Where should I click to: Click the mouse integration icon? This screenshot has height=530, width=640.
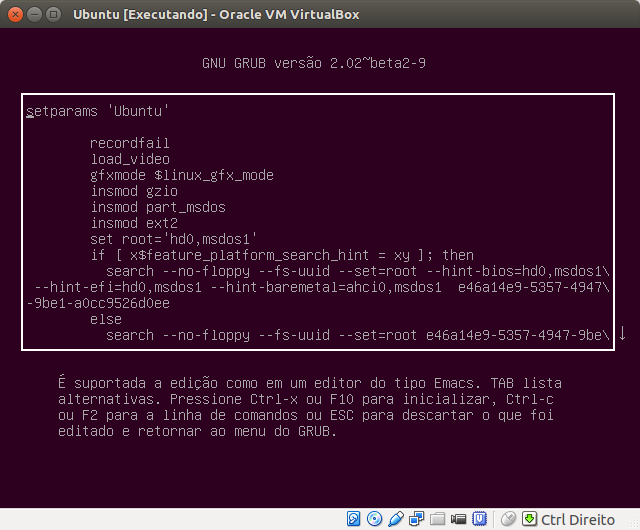click(509, 519)
